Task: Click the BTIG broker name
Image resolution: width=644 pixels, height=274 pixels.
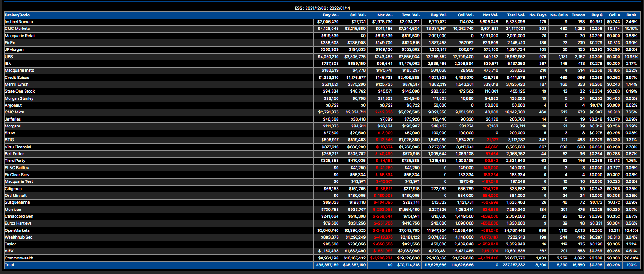Action: 9,140
